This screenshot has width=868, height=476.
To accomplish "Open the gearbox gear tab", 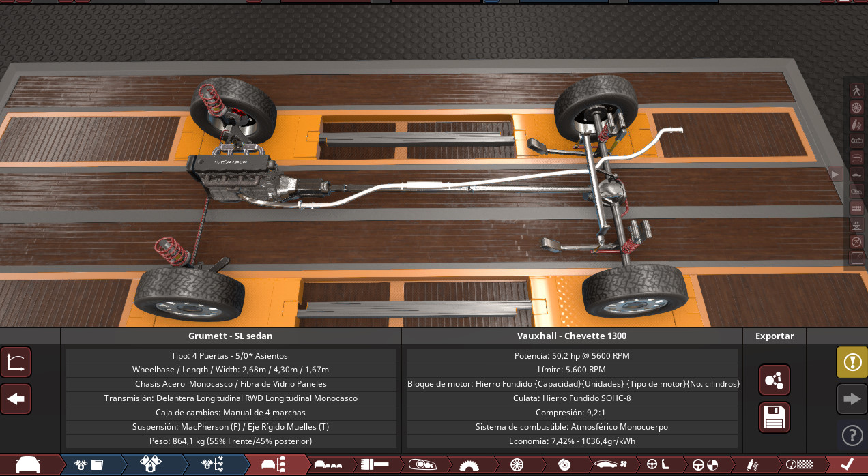I will point(469,464).
